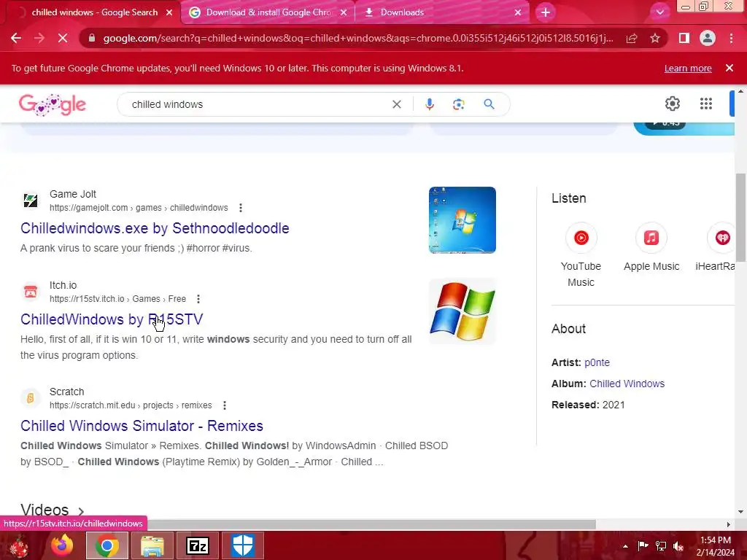Click the Windows 7 desktop thumbnail
This screenshot has height=560, width=747.
[x=462, y=220]
